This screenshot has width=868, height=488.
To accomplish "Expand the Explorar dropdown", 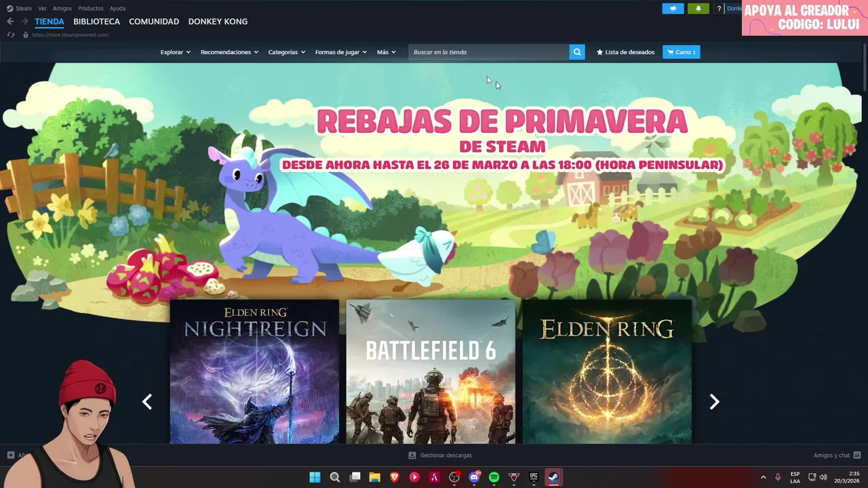I will tap(175, 52).
